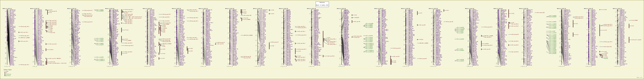Click the locus feature type legend entry

point(7,71)
